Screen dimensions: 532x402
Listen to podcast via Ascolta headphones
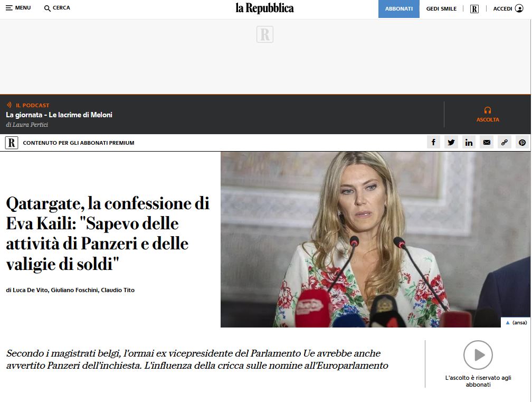488,114
